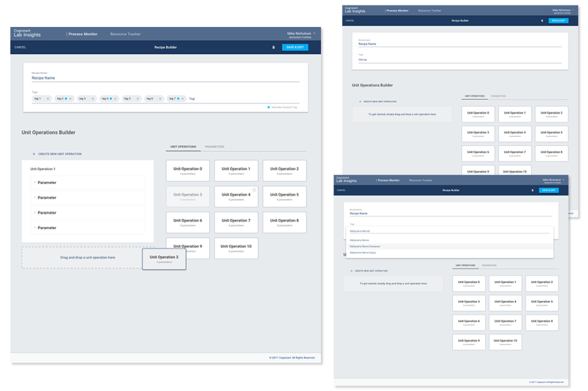Click the Tag text entry after tag 7
The height and width of the screenshot is (391, 588).
(192, 99)
